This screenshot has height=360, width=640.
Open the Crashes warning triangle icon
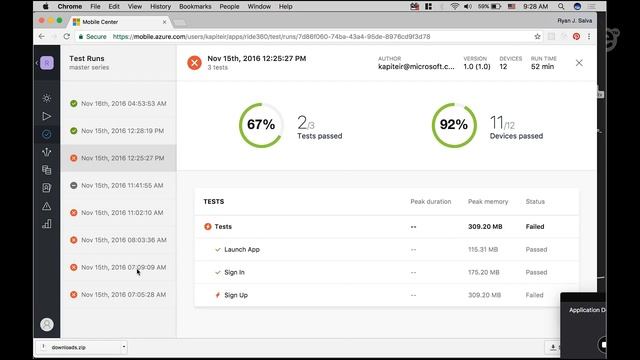click(x=47, y=206)
